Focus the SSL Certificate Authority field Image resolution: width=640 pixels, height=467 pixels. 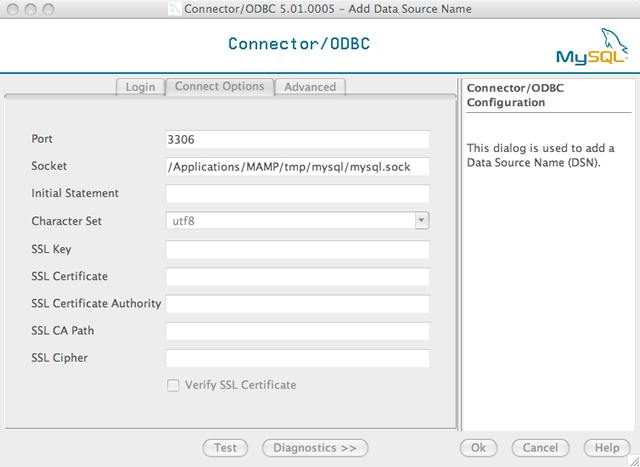tap(298, 304)
